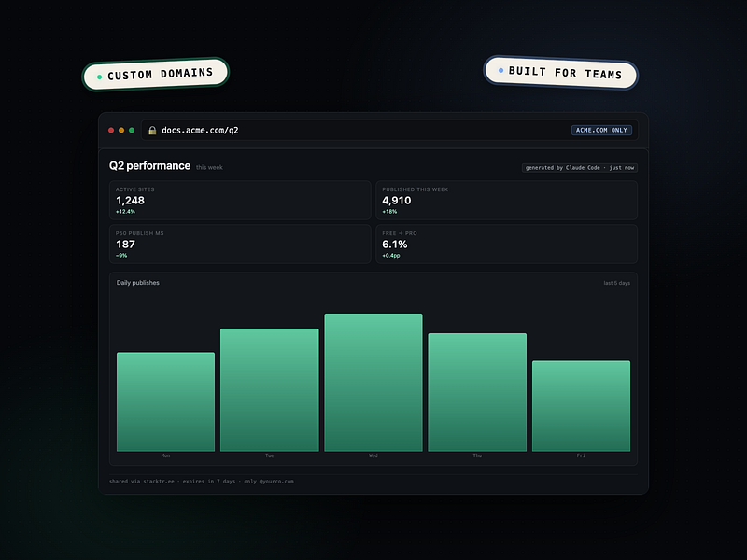Image resolution: width=747 pixels, height=560 pixels.
Task: Select the Custom Domains badge
Action: coord(156,74)
